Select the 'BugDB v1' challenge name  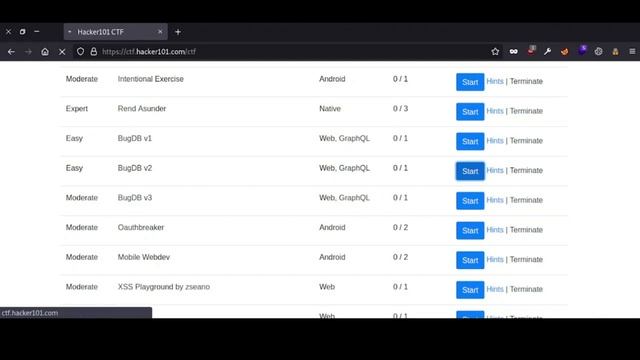coord(135,138)
